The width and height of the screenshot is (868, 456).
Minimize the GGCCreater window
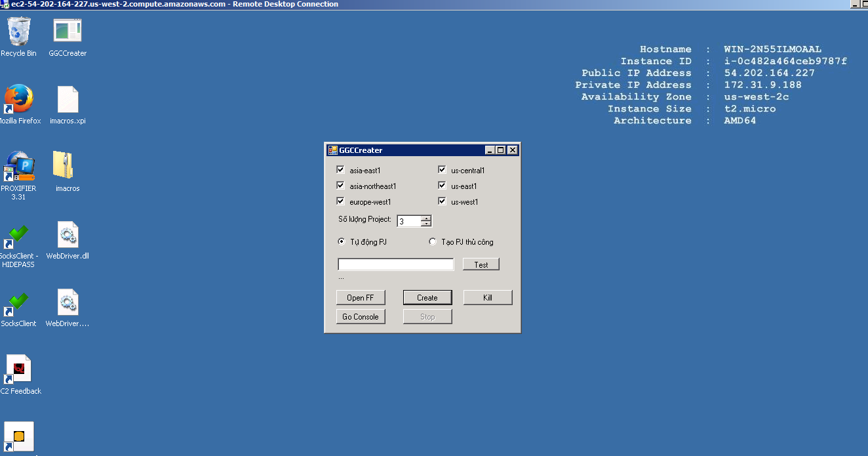[x=490, y=150]
